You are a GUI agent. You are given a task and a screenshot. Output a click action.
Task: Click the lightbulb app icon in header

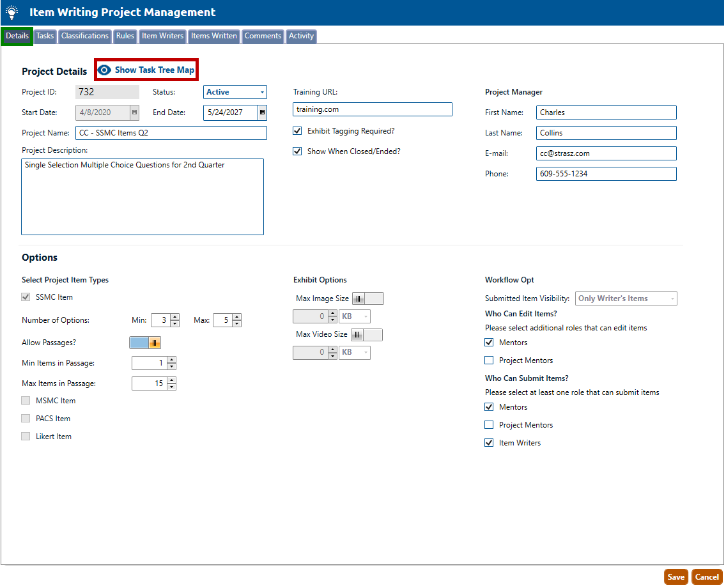pos(12,12)
